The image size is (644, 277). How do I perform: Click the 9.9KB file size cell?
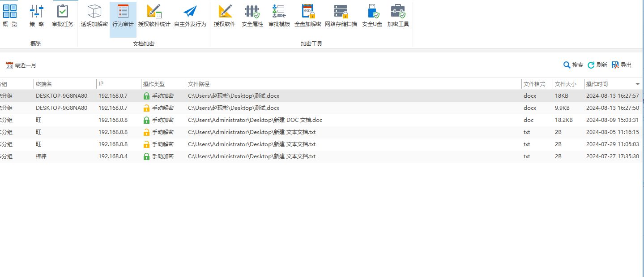click(562, 108)
